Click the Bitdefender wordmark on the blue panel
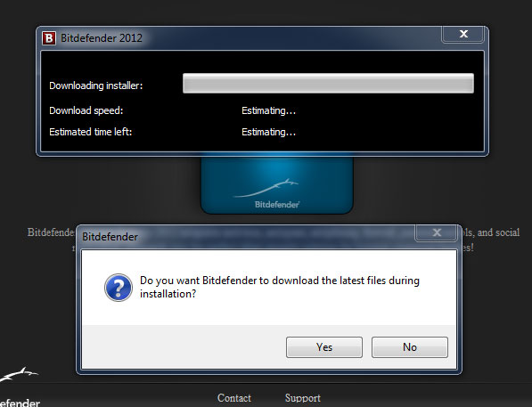The width and height of the screenshot is (532, 407). coord(277,205)
